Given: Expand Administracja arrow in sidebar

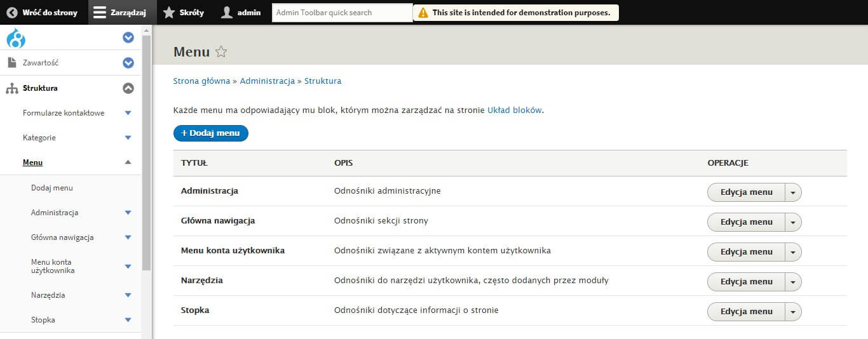Looking at the screenshot, I should 128,213.
